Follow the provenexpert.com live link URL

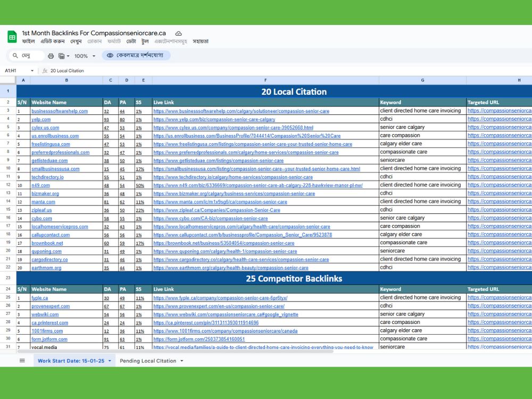(219, 306)
